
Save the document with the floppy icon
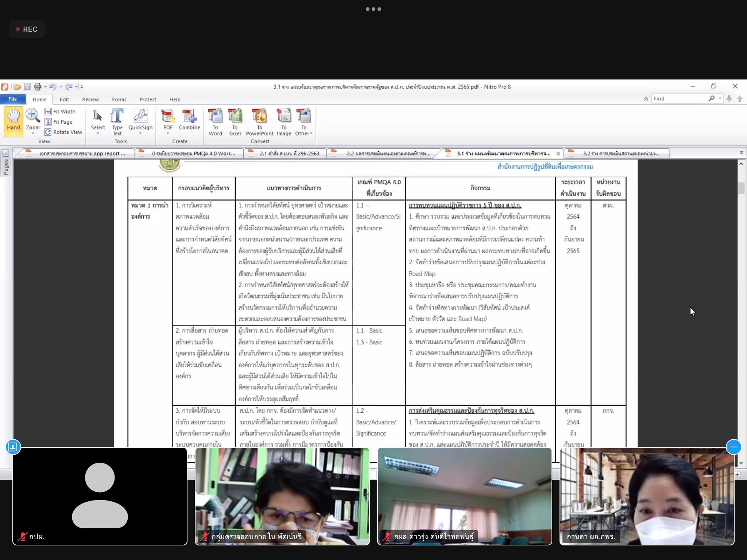[x=27, y=87]
